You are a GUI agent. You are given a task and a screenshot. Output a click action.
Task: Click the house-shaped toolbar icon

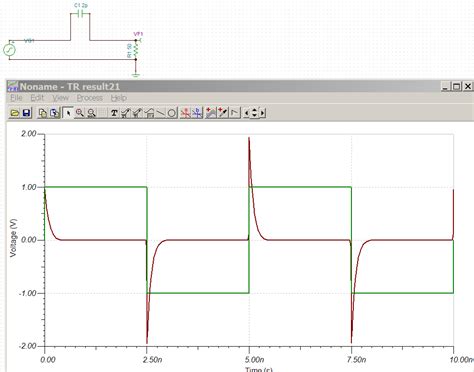click(149, 113)
